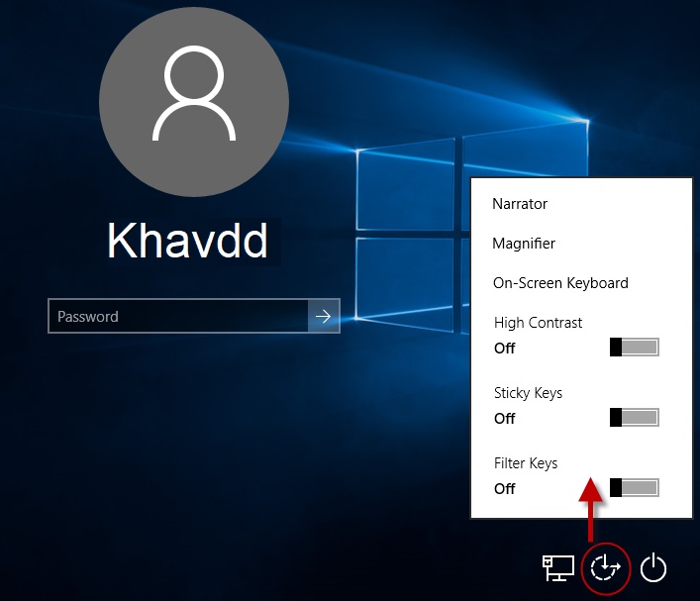
Task: Click the Khavdd username text
Action: (x=187, y=241)
